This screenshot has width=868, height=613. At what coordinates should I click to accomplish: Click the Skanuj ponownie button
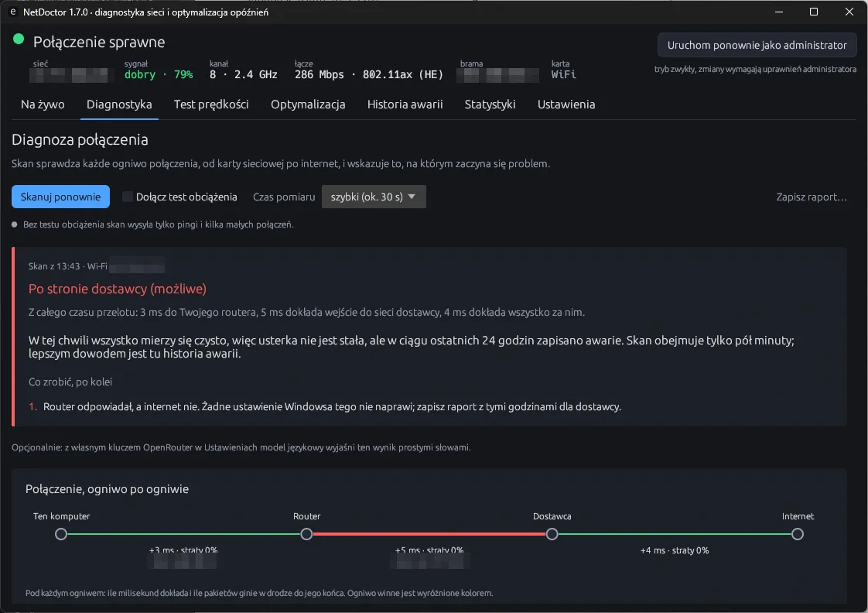pyautogui.click(x=60, y=197)
